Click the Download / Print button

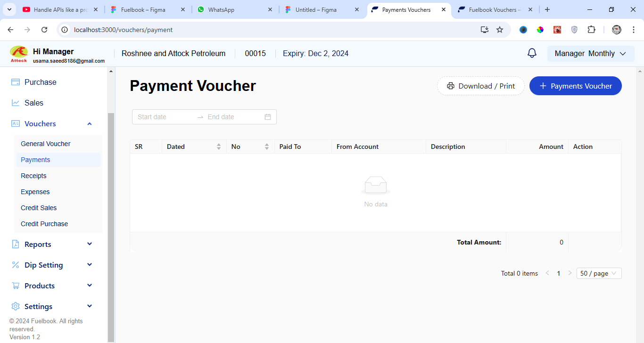[x=480, y=86]
